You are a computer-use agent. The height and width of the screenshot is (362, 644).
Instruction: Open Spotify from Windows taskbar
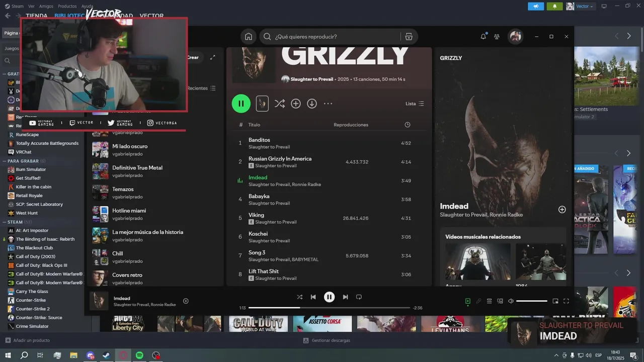tap(139, 355)
